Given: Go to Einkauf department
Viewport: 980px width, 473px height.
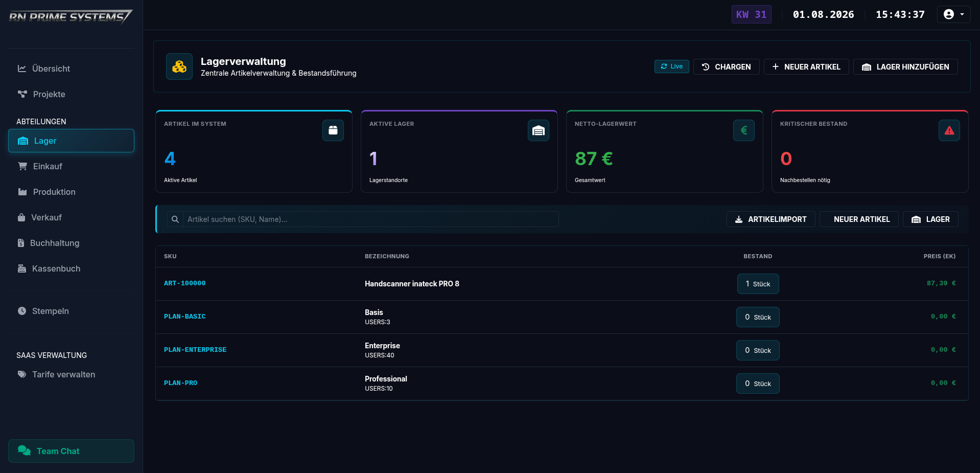Looking at the screenshot, I should tap(71, 166).
